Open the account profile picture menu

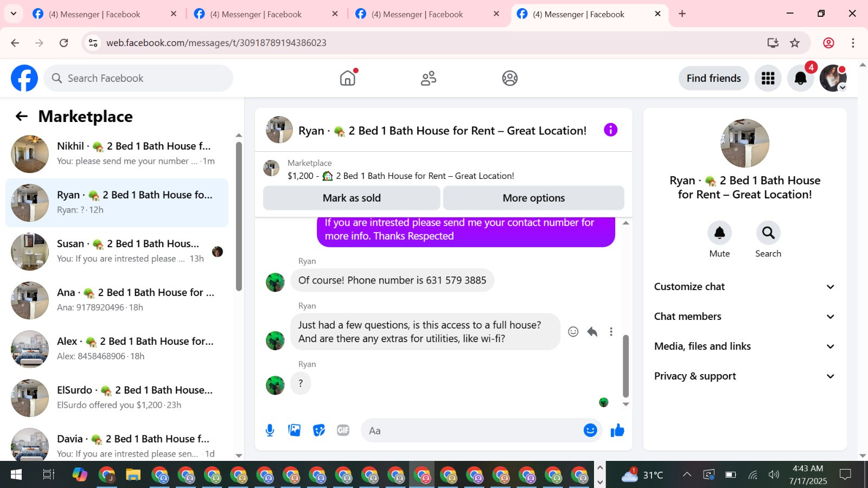coord(833,78)
